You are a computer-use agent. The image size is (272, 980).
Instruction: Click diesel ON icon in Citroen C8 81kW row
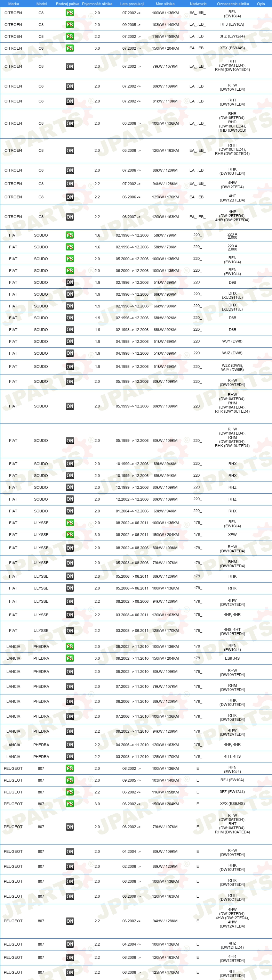[70, 101]
